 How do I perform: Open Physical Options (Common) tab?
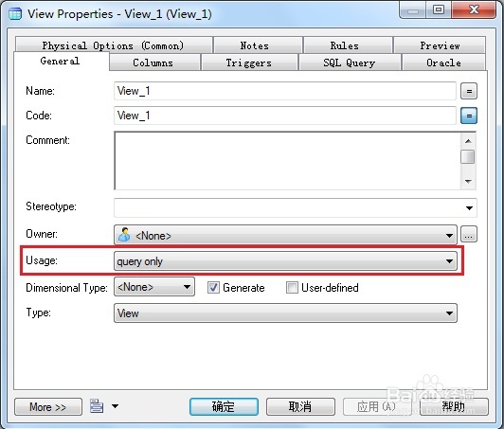coord(114,45)
